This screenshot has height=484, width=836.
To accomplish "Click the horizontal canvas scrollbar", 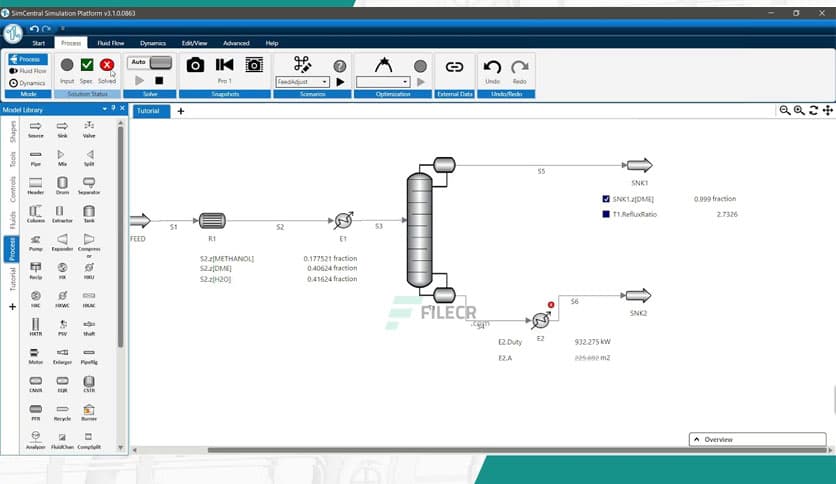I will click(x=516, y=450).
